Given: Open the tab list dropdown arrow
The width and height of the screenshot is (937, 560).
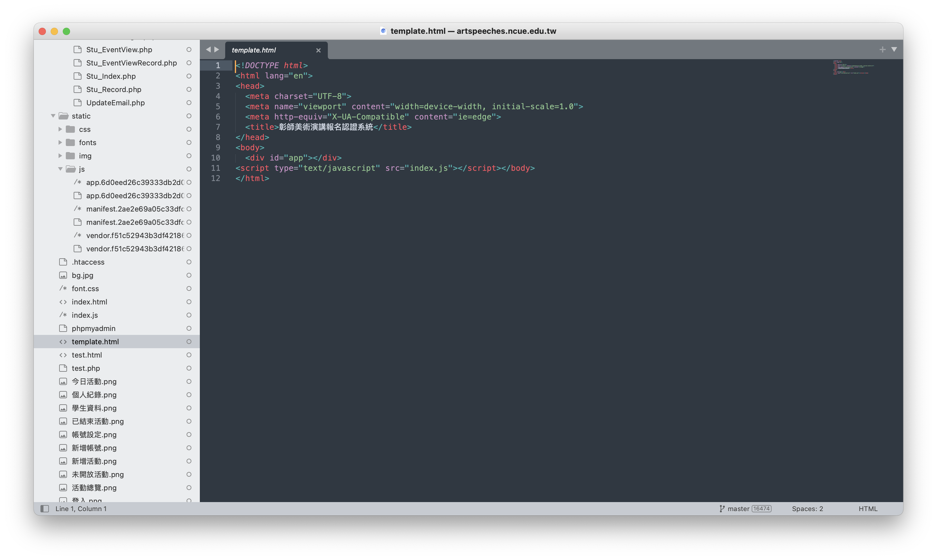Looking at the screenshot, I should point(894,49).
